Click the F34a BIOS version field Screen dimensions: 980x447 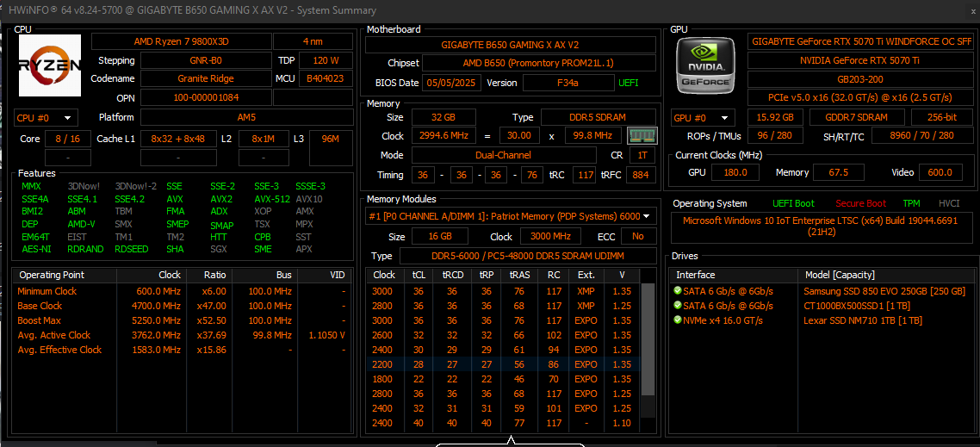coord(568,83)
